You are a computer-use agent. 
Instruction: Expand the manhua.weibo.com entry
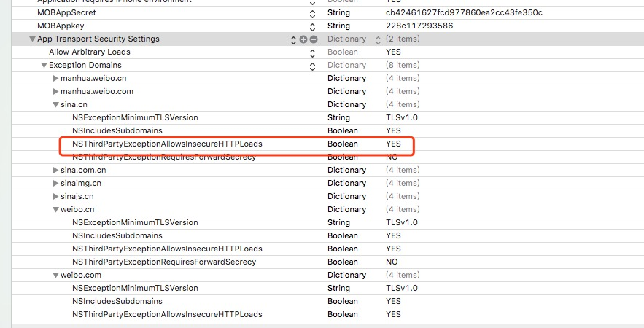(x=55, y=92)
